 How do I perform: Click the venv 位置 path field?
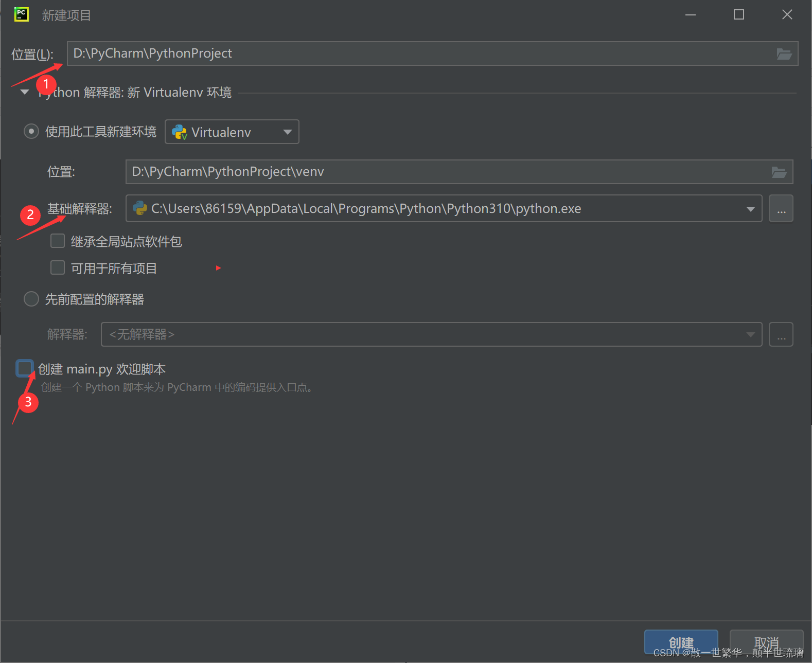[x=459, y=172]
